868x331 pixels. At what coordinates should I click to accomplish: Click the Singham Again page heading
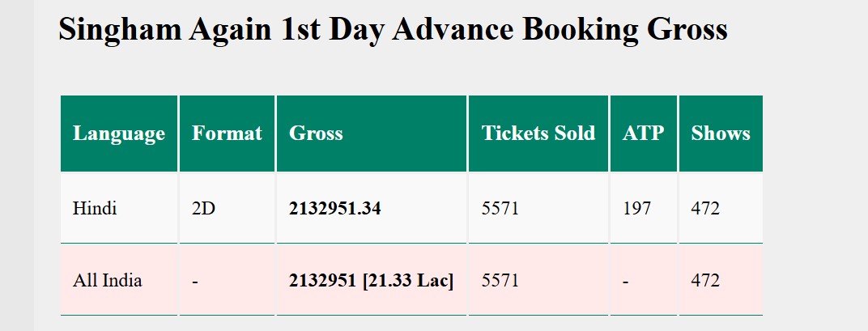(x=393, y=30)
